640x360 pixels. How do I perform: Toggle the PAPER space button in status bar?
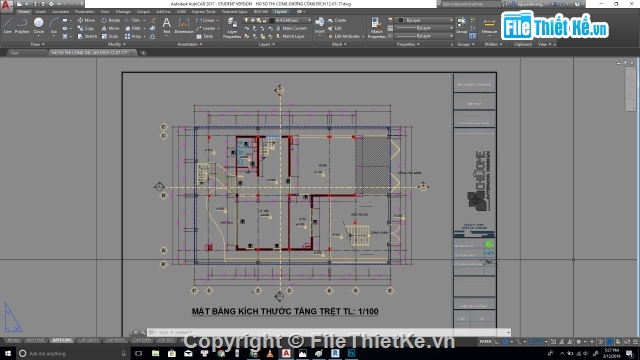point(485,342)
